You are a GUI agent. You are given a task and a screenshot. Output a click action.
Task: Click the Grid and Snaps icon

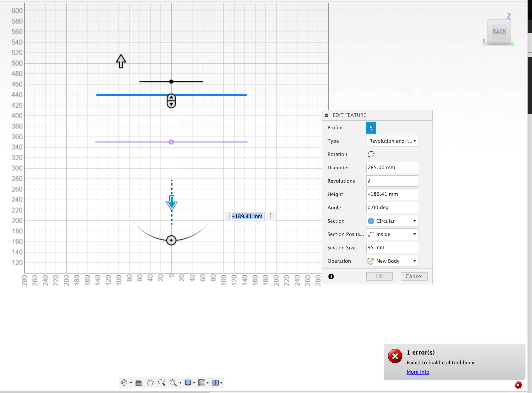click(x=202, y=383)
